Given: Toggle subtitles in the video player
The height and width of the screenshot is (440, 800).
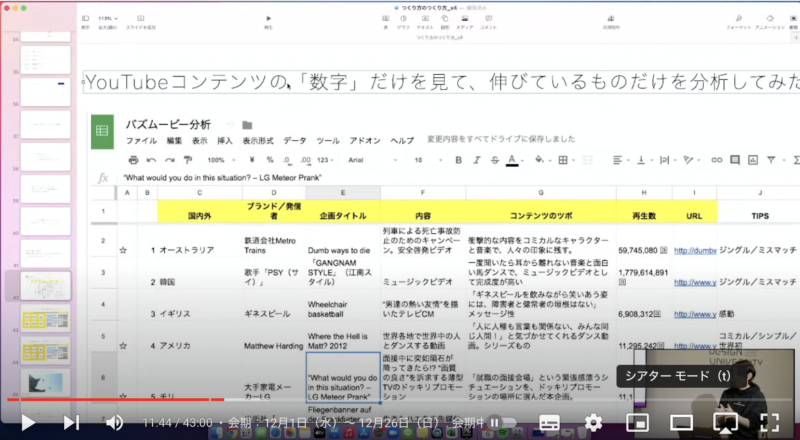Looking at the screenshot, I should (x=548, y=422).
